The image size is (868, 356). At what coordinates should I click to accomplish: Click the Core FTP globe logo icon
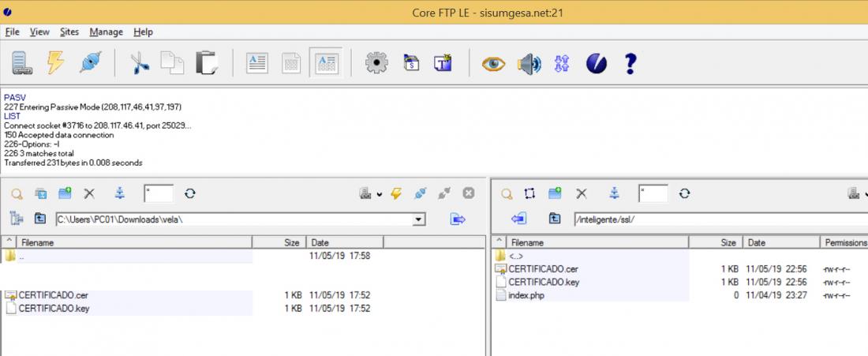click(x=597, y=64)
